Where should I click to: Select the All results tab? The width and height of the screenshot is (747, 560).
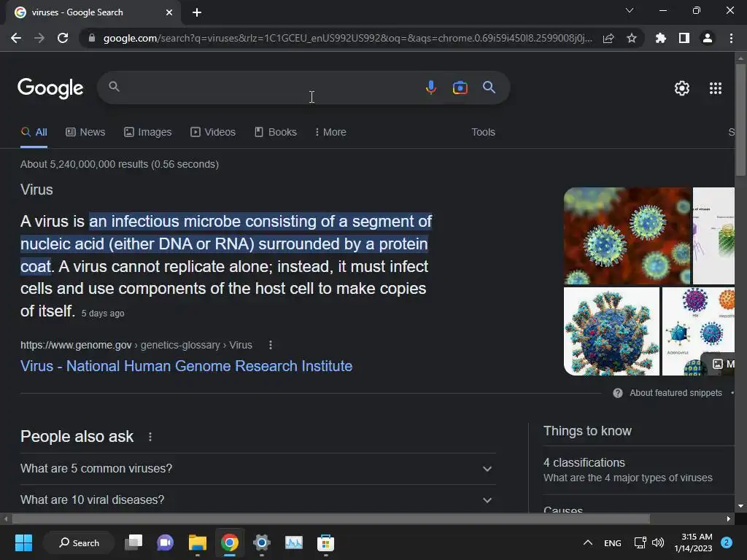(x=34, y=133)
